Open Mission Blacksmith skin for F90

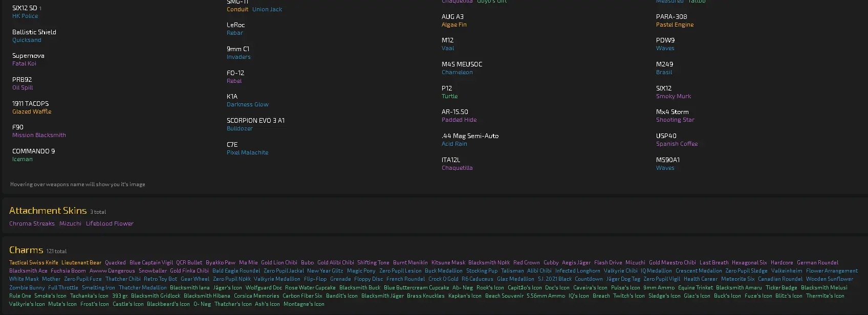coord(39,136)
